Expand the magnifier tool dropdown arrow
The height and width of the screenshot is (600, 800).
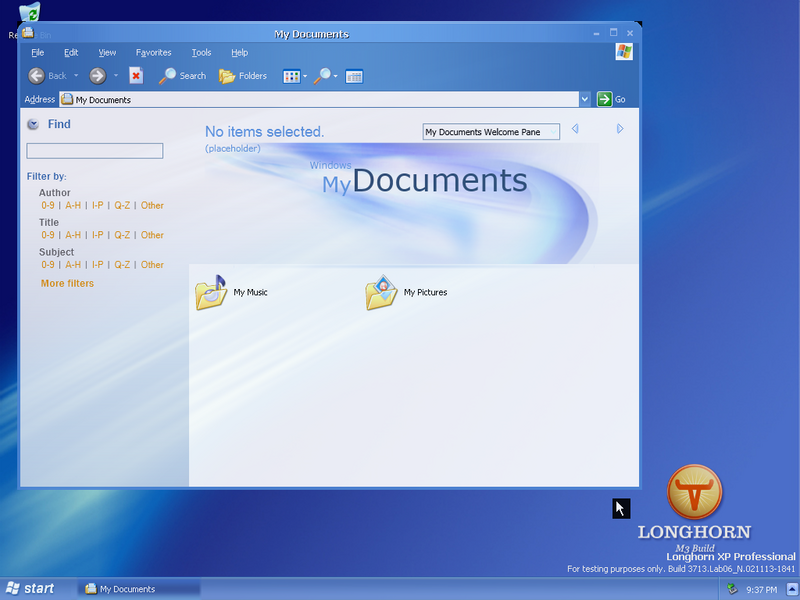coord(335,77)
